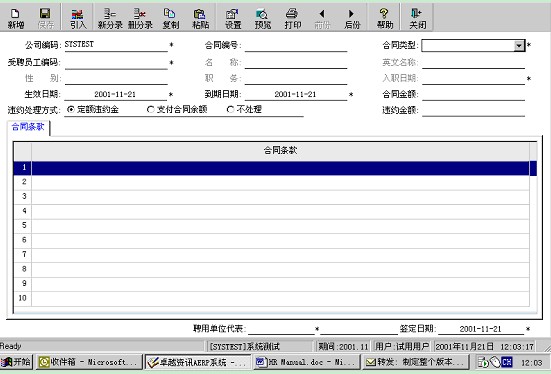Expand the 合同类型 dropdown arrow

519,45
